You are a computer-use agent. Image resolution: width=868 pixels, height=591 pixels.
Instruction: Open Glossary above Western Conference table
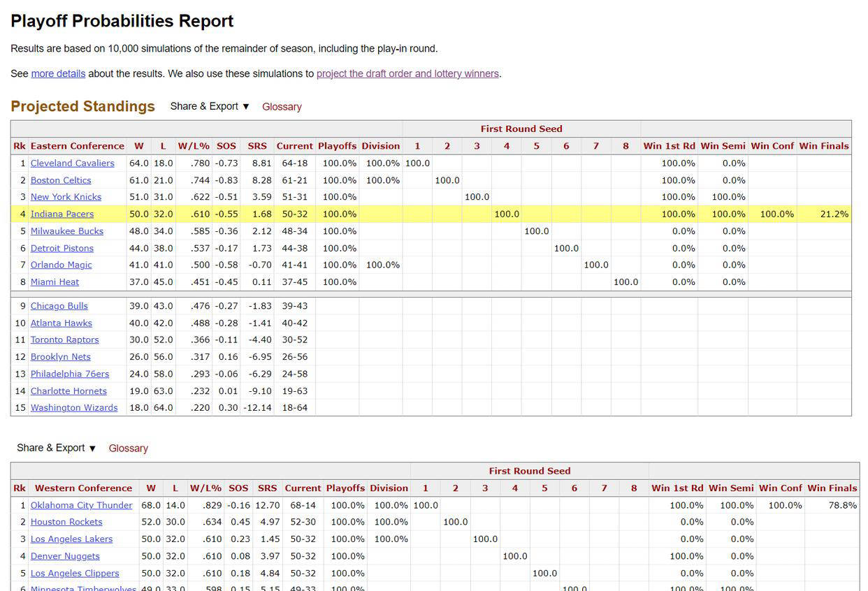coord(129,448)
